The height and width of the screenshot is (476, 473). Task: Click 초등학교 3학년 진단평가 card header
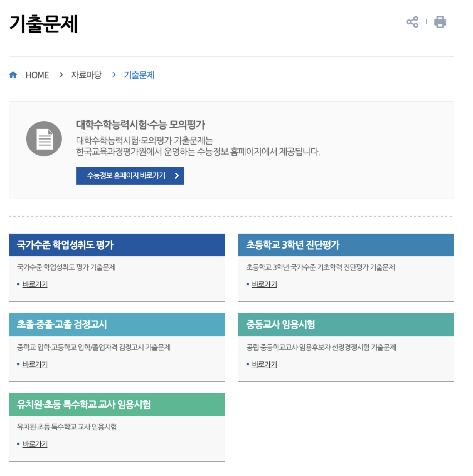point(346,245)
